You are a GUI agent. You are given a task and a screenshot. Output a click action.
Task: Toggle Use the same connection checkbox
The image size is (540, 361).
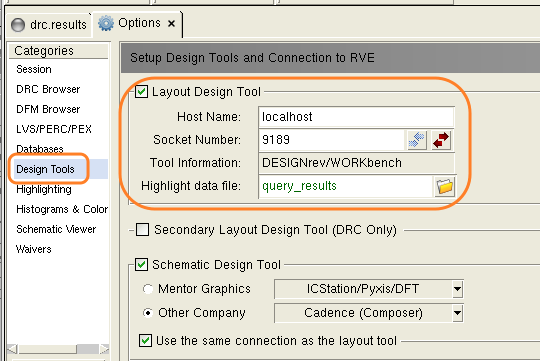145,341
